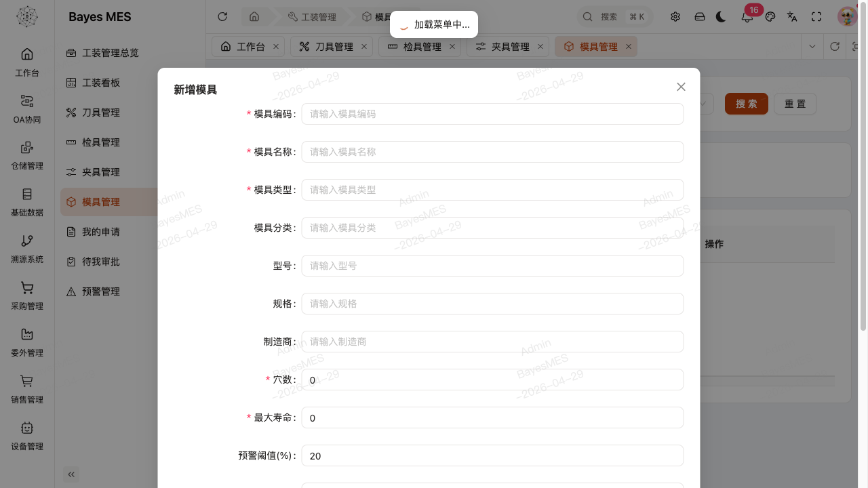The height and width of the screenshot is (488, 868).
Task: Open 销售管理 module
Action: (x=27, y=390)
